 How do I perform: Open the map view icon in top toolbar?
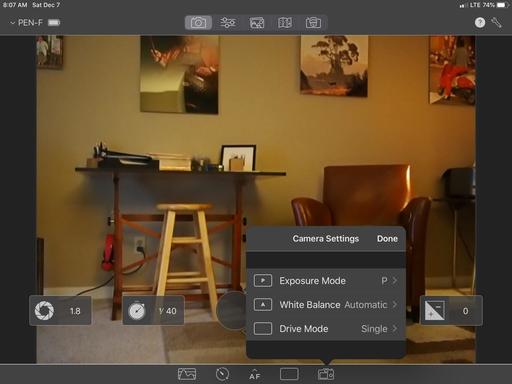[285, 23]
